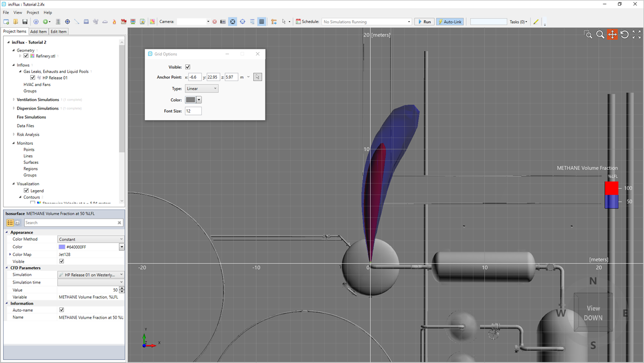Expand the Ventilation Simulations tree node

[14, 100]
